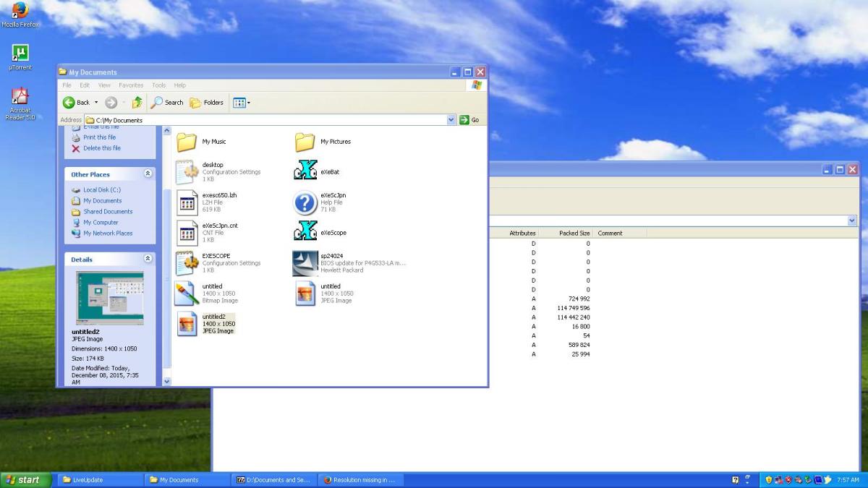Open the Favorites menu
Screen dimensions: 868x488
131,85
